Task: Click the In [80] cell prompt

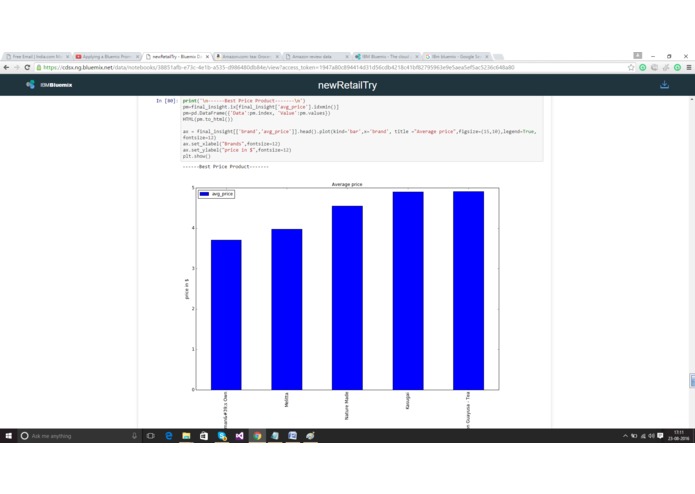Action: click(167, 101)
